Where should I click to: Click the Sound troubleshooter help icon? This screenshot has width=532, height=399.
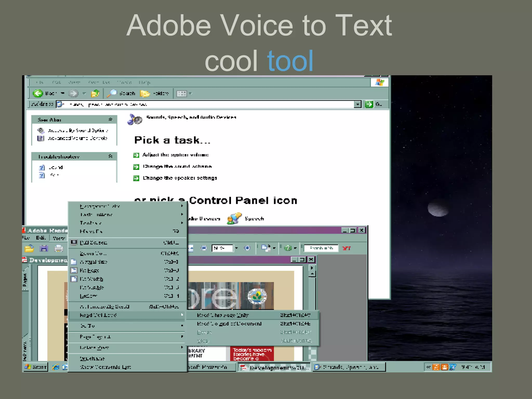(x=42, y=168)
